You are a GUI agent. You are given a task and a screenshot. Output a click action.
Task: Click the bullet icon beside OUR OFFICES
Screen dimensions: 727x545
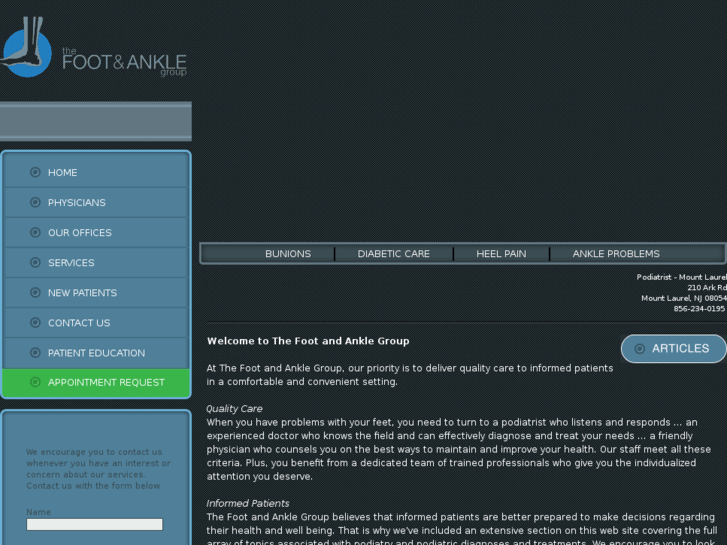pos(35,232)
